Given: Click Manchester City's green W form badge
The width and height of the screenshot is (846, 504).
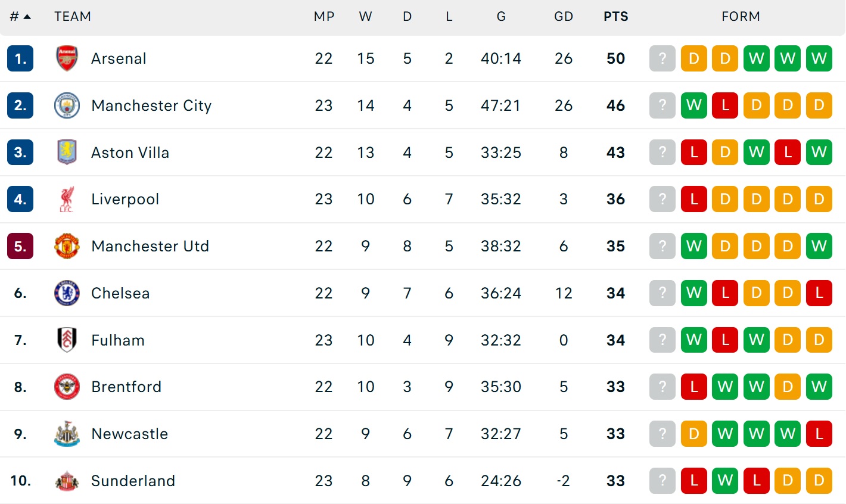Looking at the screenshot, I should click(693, 105).
